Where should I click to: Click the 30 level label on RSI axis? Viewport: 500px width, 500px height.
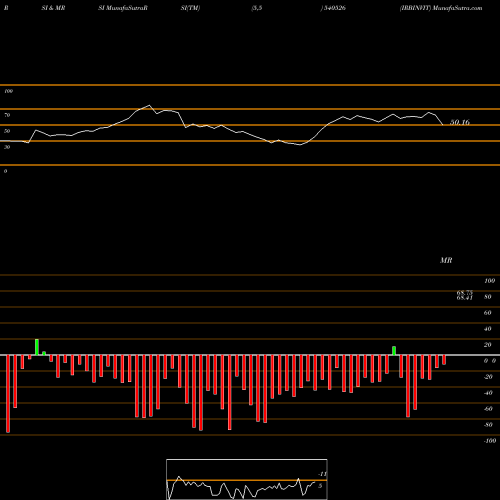click(7, 147)
